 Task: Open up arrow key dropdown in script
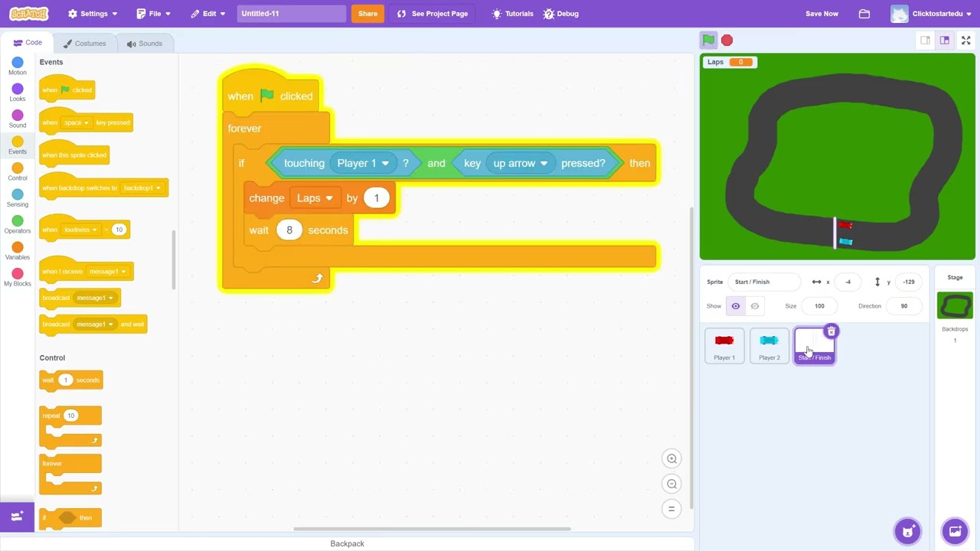tap(521, 163)
